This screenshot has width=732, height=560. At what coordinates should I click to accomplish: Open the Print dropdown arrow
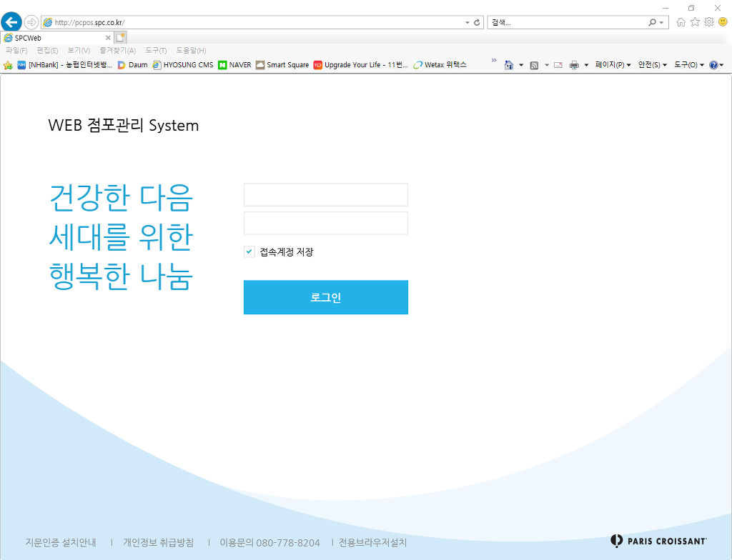click(586, 65)
